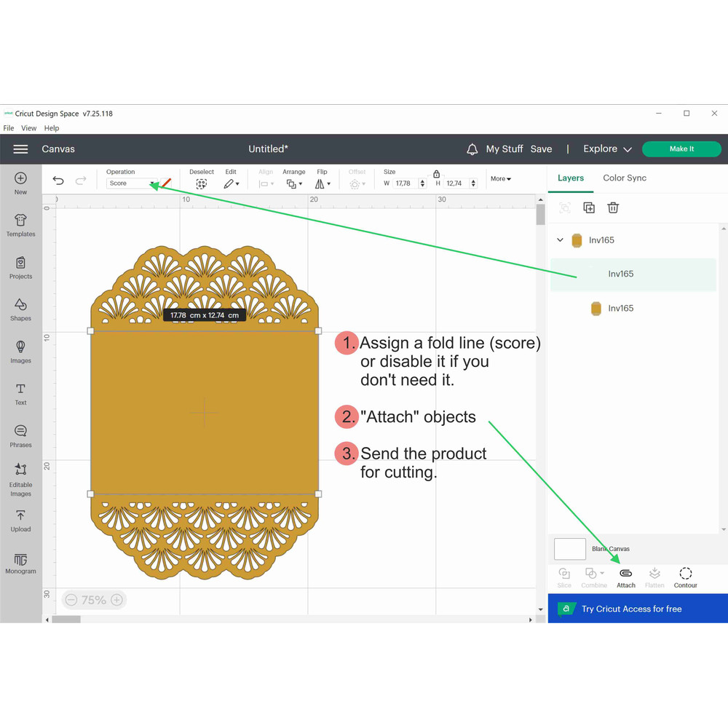Click the Blank Canvas color swatch
The height and width of the screenshot is (728, 728).
570,549
